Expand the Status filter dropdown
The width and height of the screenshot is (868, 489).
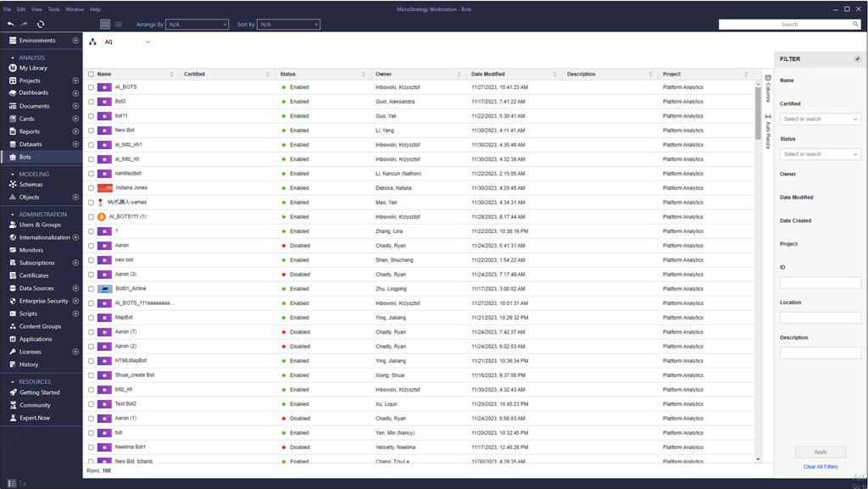click(x=820, y=154)
